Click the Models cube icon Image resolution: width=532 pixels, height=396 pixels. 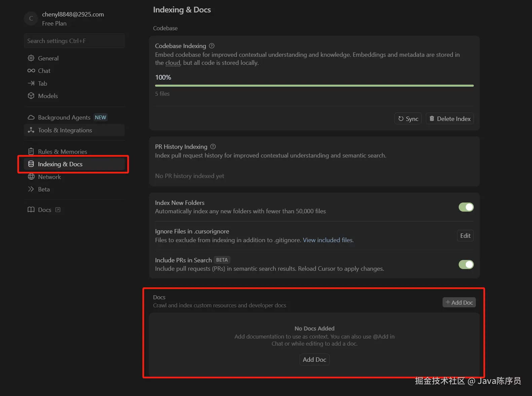pos(31,96)
